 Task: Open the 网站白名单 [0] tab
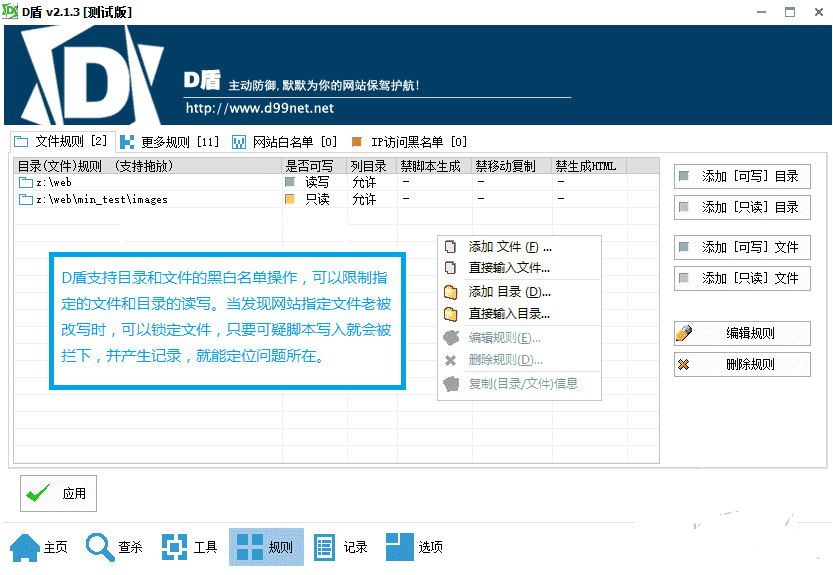click(x=285, y=142)
